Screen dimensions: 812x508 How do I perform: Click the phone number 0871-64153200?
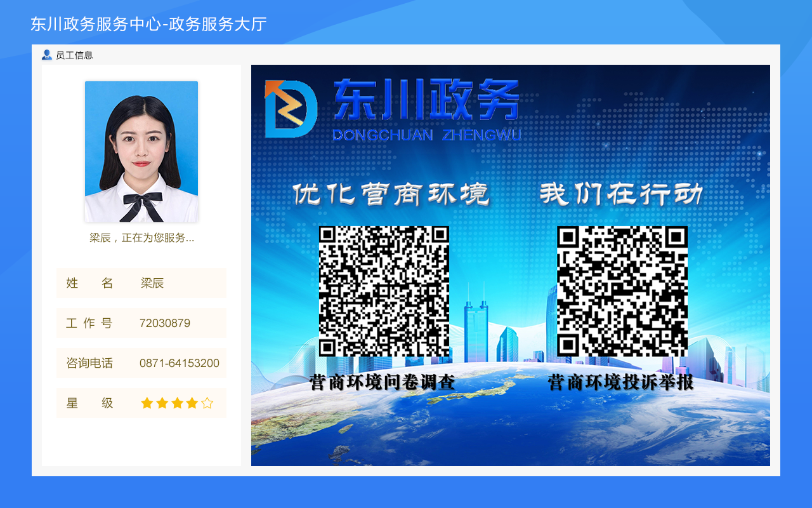[x=180, y=363]
